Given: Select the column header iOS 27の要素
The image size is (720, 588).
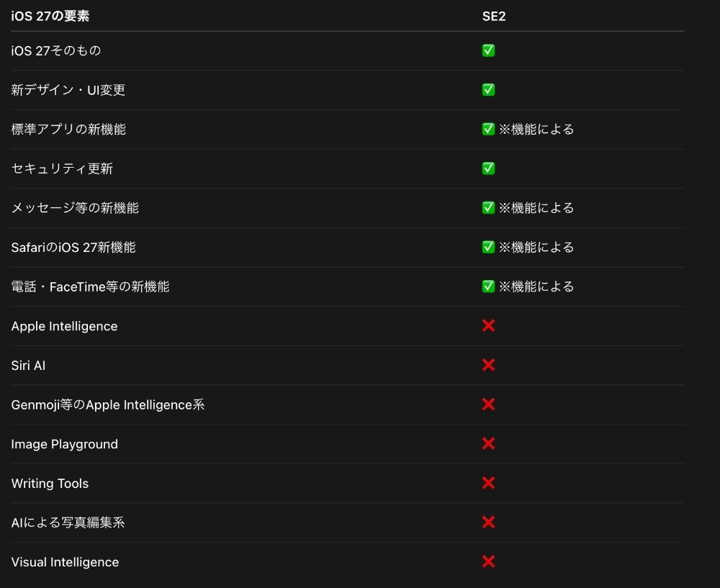Looking at the screenshot, I should click(50, 16).
